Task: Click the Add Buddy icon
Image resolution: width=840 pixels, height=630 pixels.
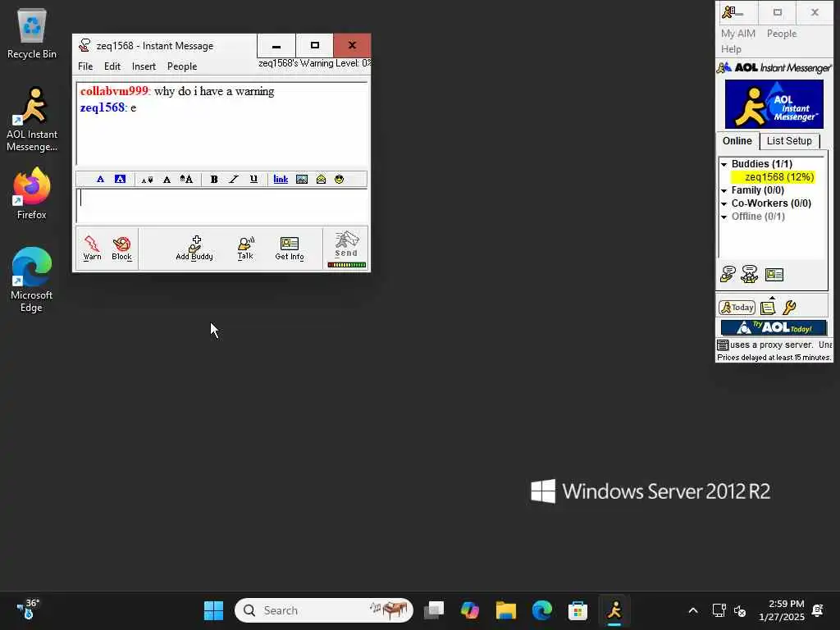Action: (x=194, y=249)
